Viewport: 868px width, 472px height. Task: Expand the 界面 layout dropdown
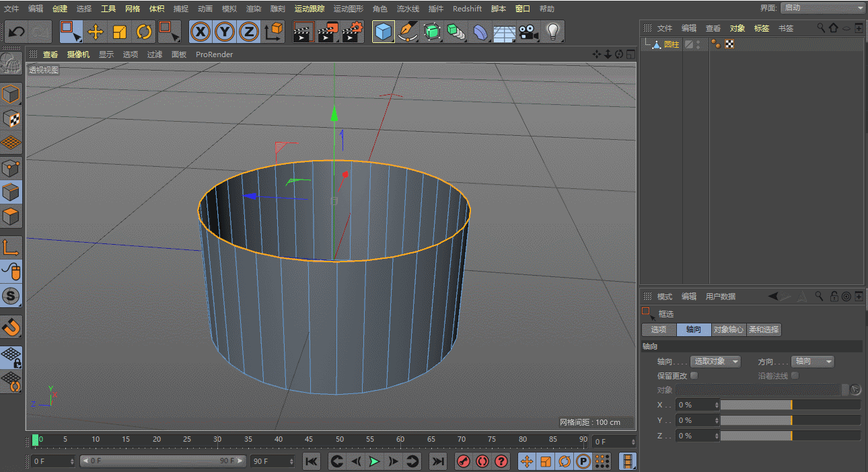pos(823,8)
